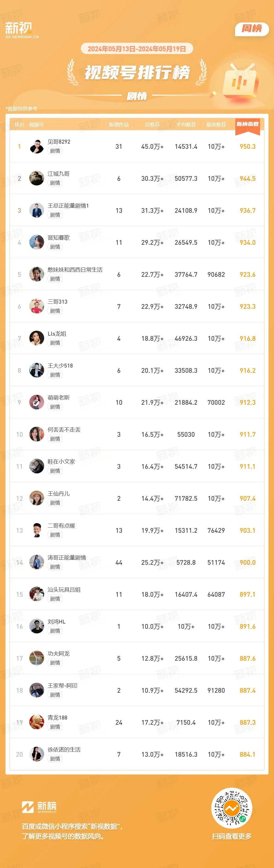The height and width of the screenshot is (868, 274).
Task: Click the 新榜 logo in footer
Action: coord(39,807)
